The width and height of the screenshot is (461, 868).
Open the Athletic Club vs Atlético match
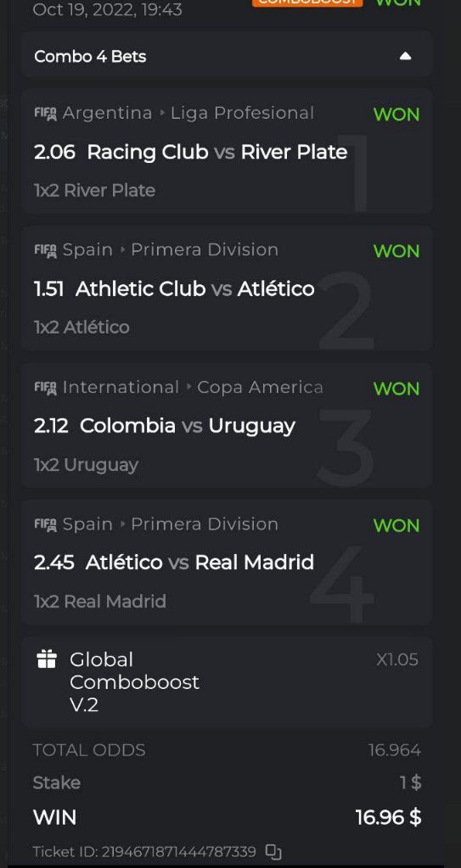tap(195, 288)
